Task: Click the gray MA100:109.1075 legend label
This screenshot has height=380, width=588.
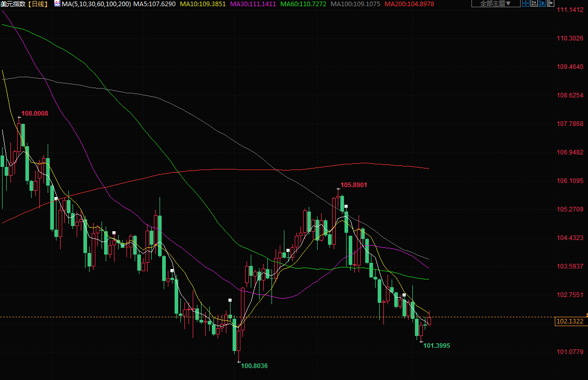Action: (355, 4)
